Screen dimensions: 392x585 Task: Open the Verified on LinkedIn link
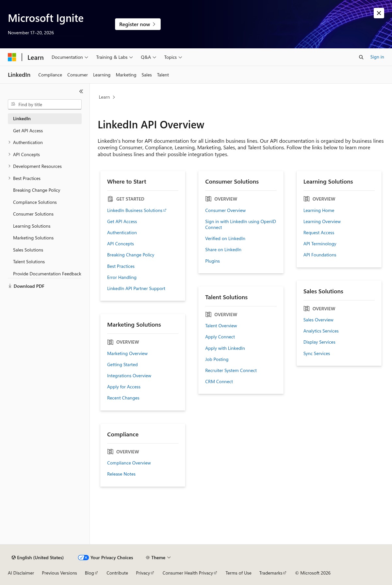click(x=225, y=238)
